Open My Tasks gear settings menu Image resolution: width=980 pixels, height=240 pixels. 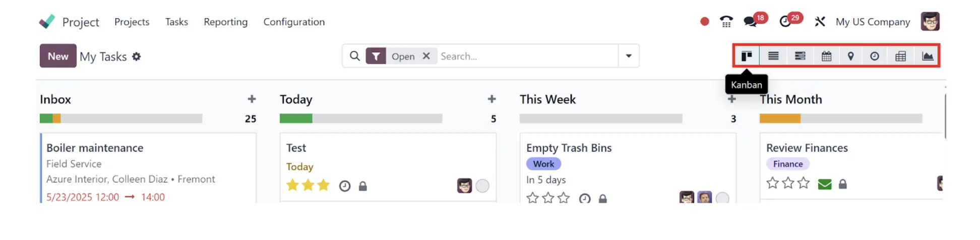[x=136, y=56]
